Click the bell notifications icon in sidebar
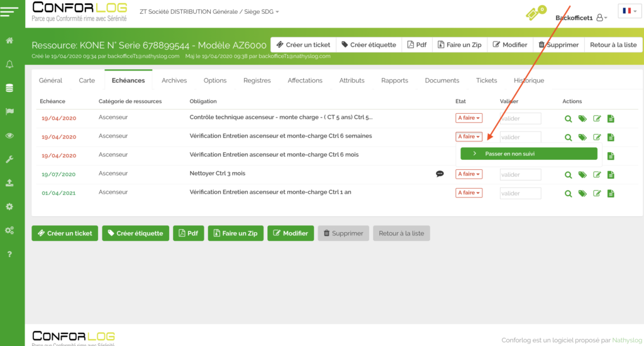Screen dimensions: 644x346 point(9,64)
